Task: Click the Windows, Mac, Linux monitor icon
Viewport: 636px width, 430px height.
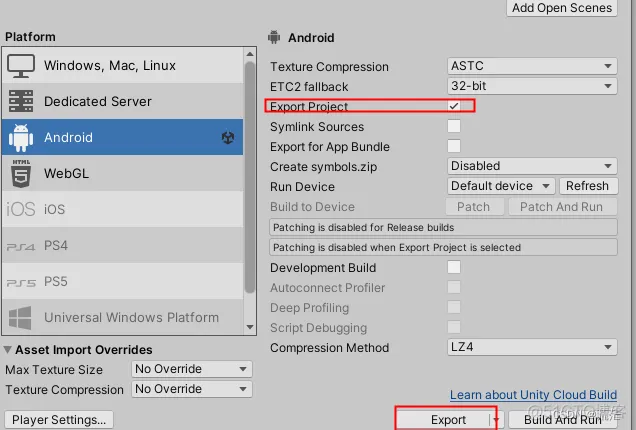Action: coord(21,66)
